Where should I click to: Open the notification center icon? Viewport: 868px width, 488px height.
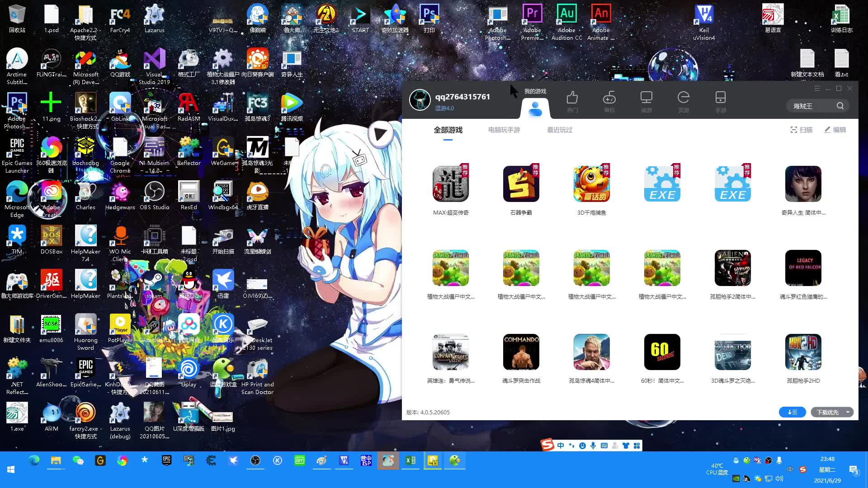click(x=854, y=470)
